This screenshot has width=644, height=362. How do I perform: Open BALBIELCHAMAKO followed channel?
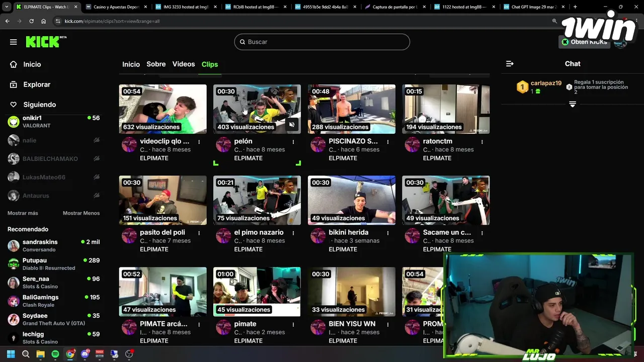[53, 159]
